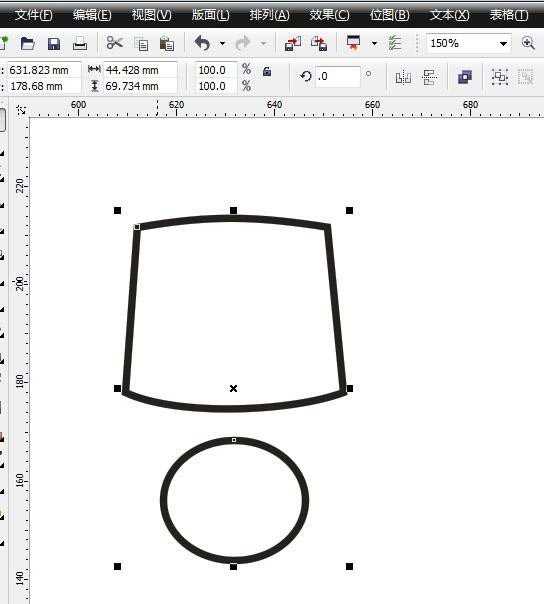This screenshot has width=544, height=604.
Task: Open the 排列(A) menu
Action: point(269,15)
